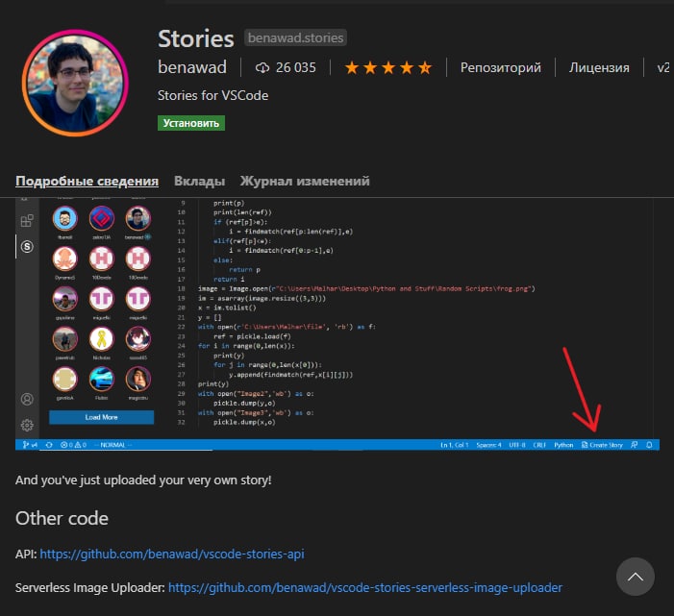Click the Other code heading
Image resolution: width=674 pixels, height=616 pixels.
coord(62,519)
